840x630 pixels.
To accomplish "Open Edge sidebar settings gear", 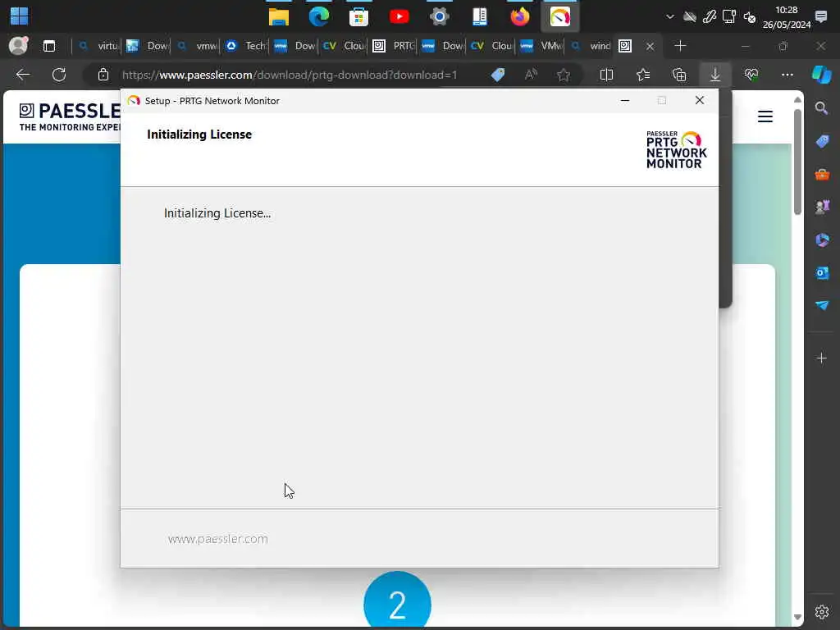I will pyautogui.click(x=822, y=612).
